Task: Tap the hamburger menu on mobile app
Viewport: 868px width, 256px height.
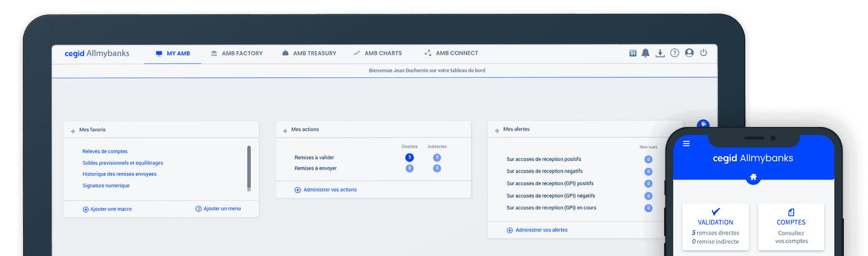Action: click(x=686, y=143)
